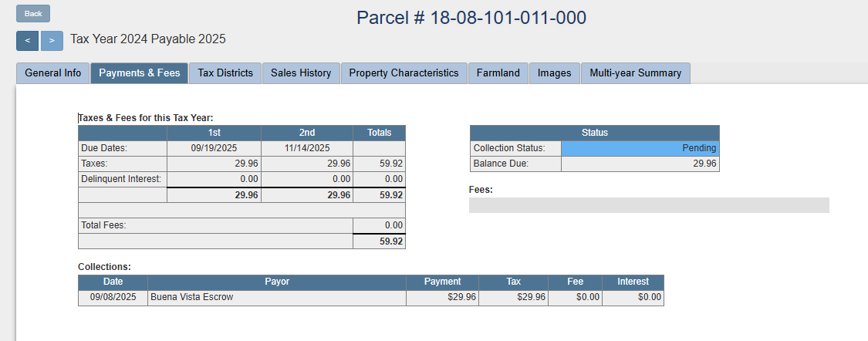Click the Back button
Viewport: 868px width, 341px height.
(x=33, y=14)
